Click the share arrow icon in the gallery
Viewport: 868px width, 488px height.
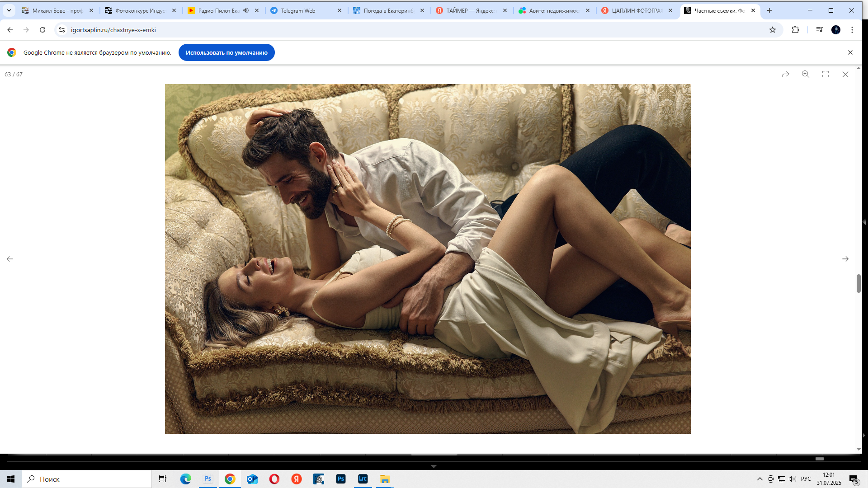point(786,74)
